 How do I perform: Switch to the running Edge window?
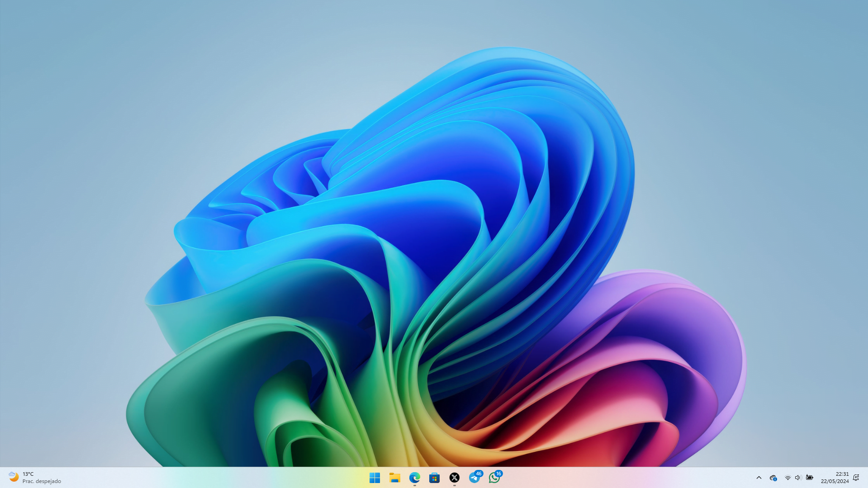[414, 478]
